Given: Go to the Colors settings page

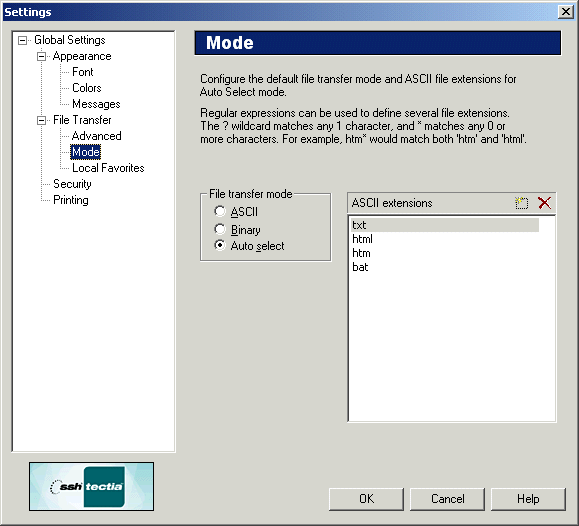Looking at the screenshot, I should [87, 88].
